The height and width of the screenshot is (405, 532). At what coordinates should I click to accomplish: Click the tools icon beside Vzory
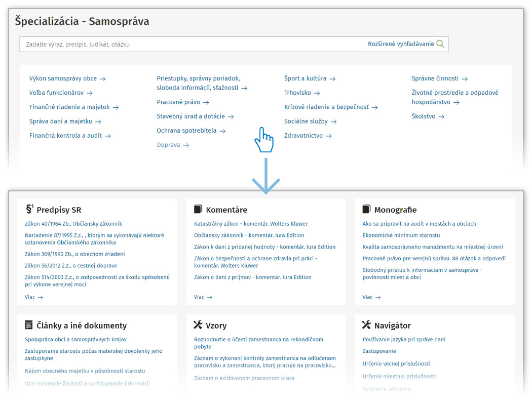pyautogui.click(x=198, y=325)
